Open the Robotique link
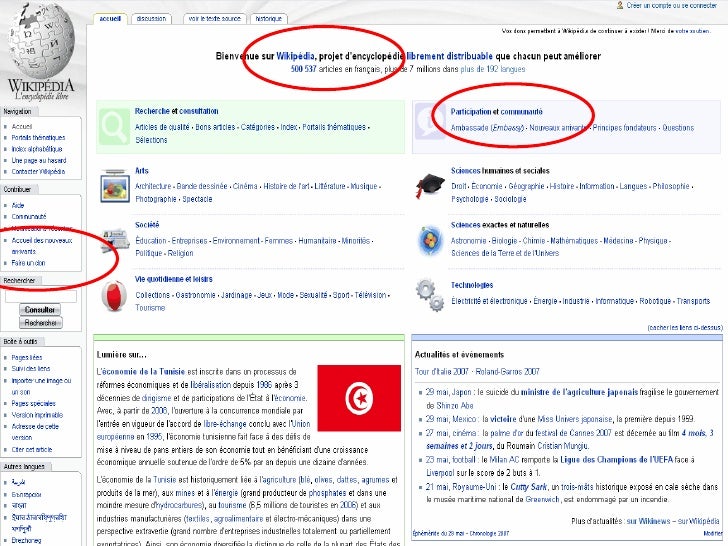728x546 pixels. coord(655,301)
